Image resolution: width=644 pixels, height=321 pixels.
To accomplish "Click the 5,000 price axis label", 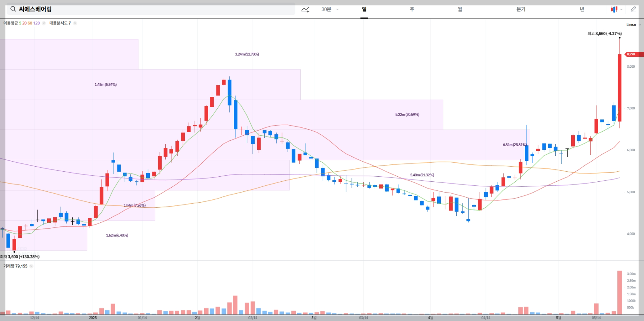I will point(631,192).
